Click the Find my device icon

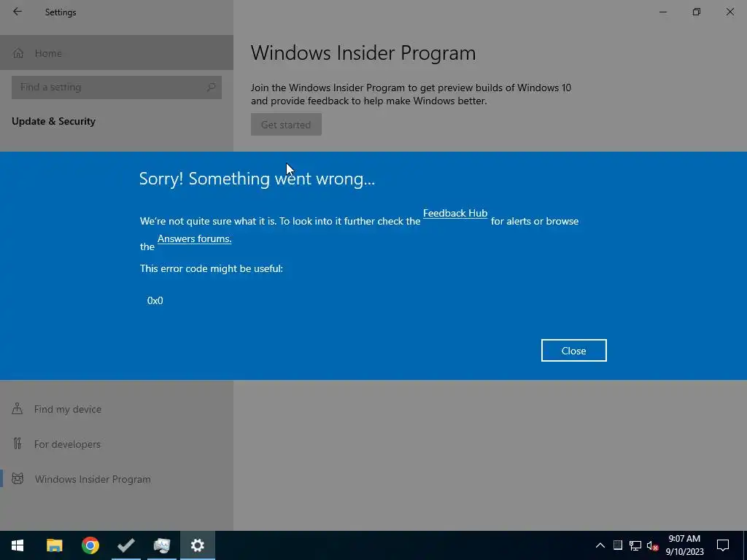click(x=18, y=408)
